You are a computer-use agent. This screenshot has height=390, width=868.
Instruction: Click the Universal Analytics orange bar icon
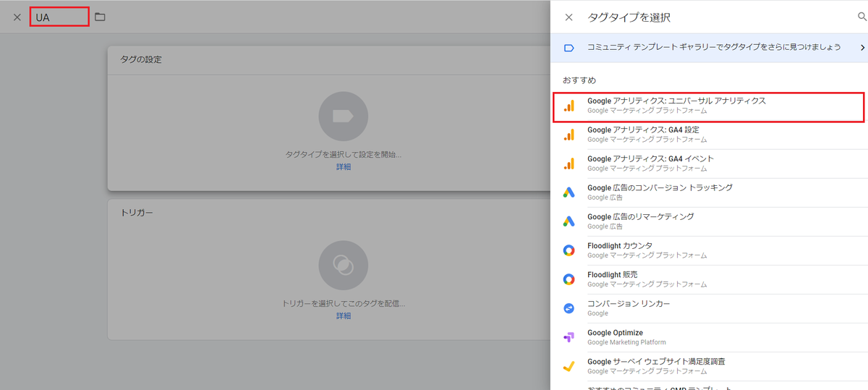(569, 106)
